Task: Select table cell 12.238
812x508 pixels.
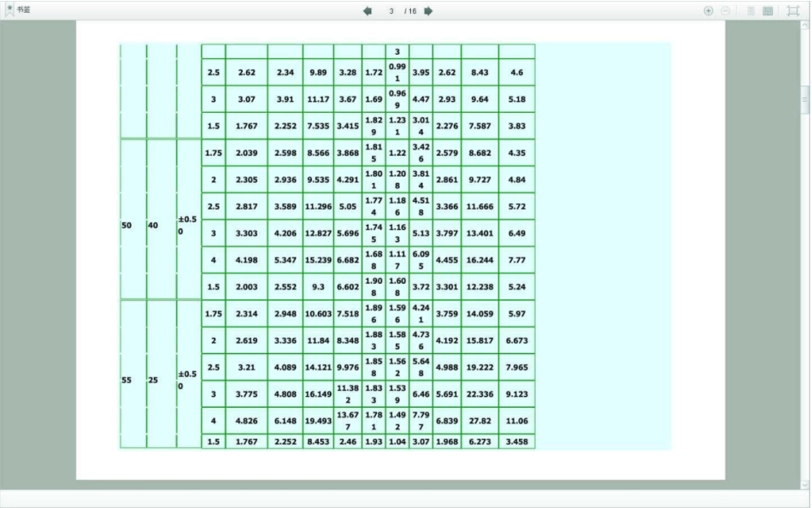Action: tap(480, 286)
